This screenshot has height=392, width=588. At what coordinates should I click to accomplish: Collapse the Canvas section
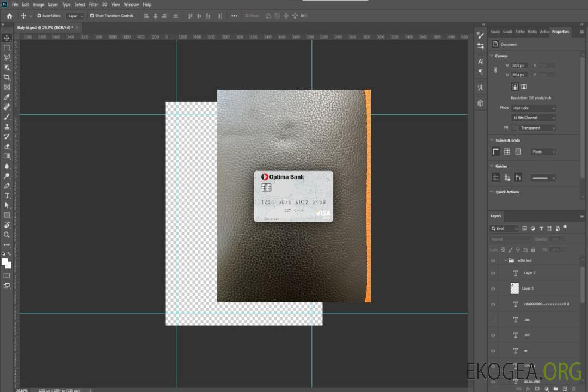[x=492, y=56]
